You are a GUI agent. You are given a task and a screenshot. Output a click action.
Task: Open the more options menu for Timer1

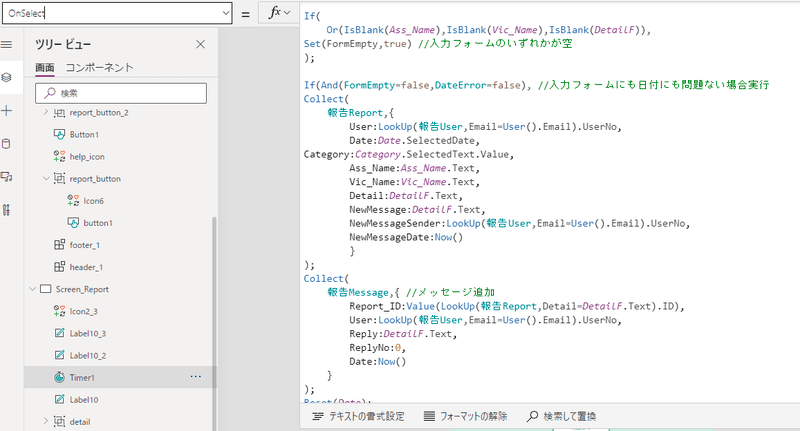195,376
